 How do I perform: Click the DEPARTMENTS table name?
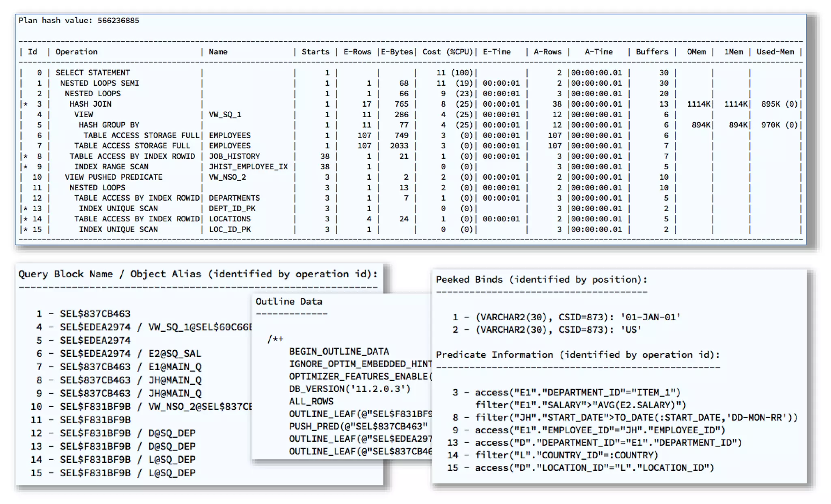[x=234, y=198]
